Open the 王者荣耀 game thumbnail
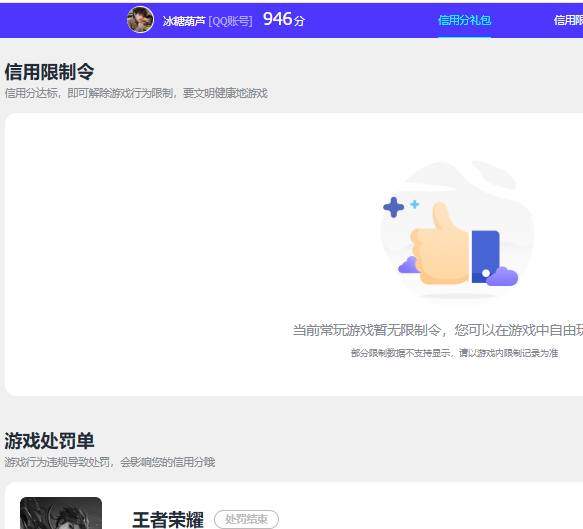Screen dimensions: 583x529 click(x=61, y=513)
